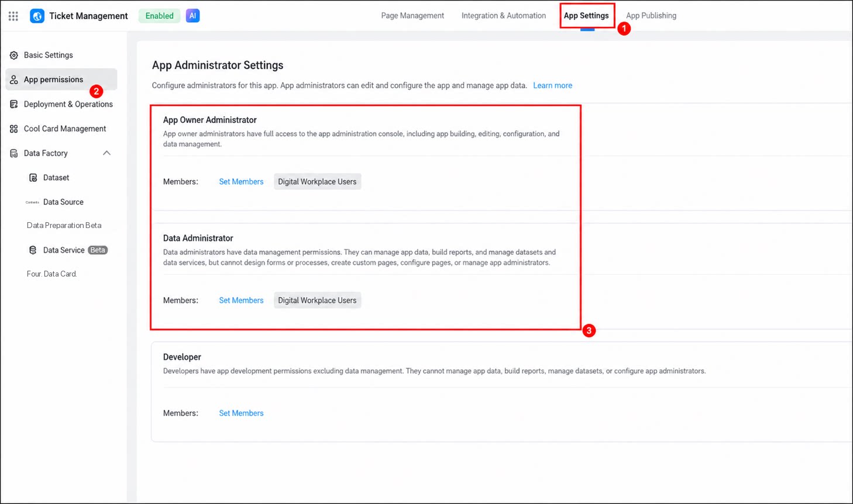Select Data Source in the sidebar
Viewport: 853px width, 504px height.
coord(63,202)
